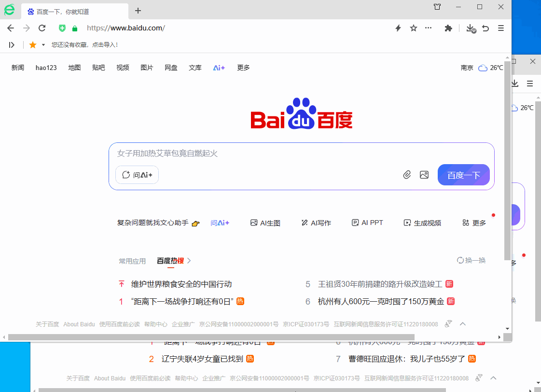Image resolution: width=541 pixels, height=392 pixels.
Task: Expand the 更多 navigation dropdown
Action: click(x=243, y=68)
